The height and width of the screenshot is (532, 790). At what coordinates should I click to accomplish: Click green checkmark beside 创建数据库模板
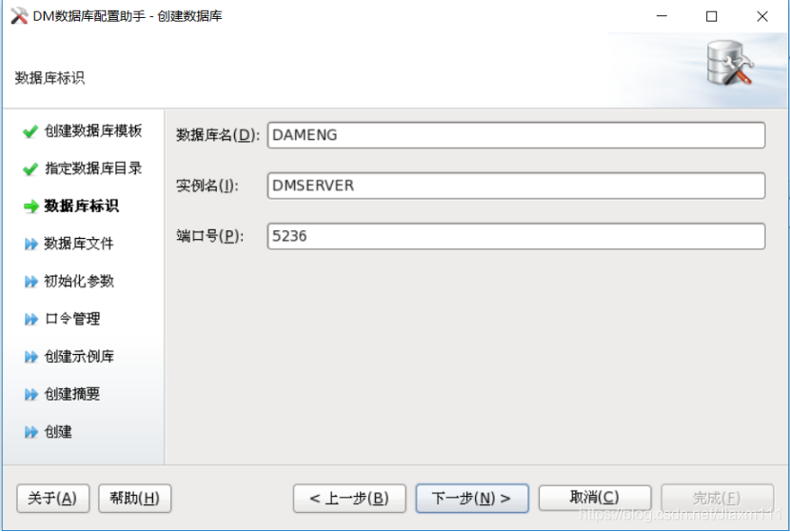point(30,131)
